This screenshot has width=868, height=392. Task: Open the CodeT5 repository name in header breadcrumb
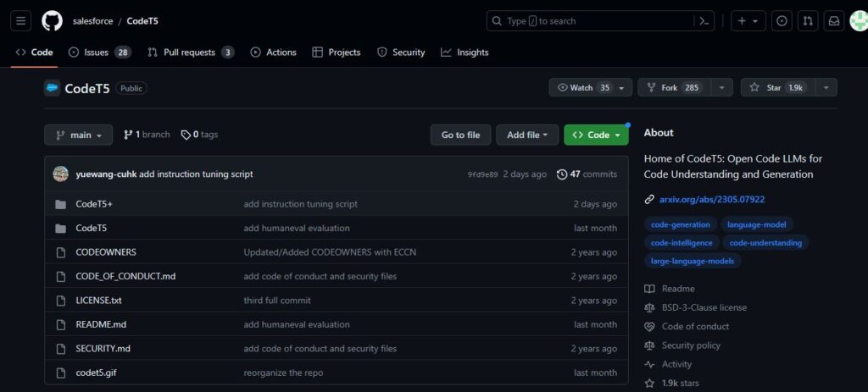[142, 21]
